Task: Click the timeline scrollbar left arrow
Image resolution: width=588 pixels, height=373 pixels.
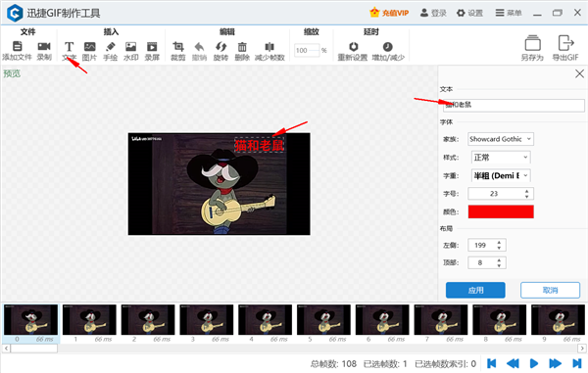Action: coord(6,349)
